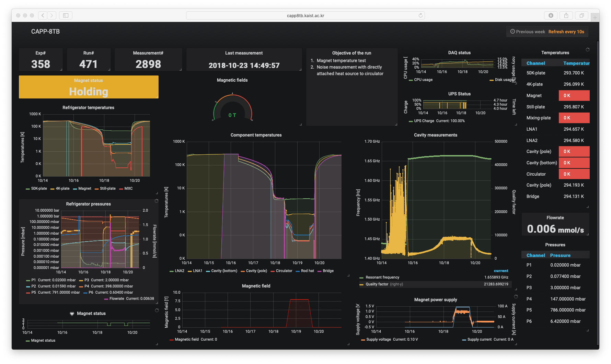611x364 pixels.
Task: Open the Safari downloads button
Action: [x=551, y=15]
